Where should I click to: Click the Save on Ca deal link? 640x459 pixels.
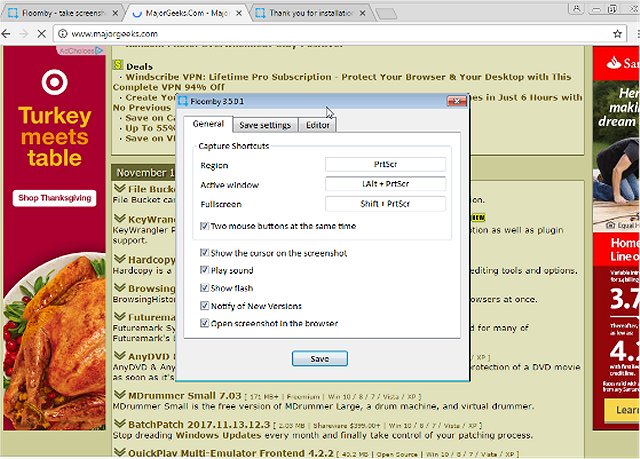click(x=150, y=118)
